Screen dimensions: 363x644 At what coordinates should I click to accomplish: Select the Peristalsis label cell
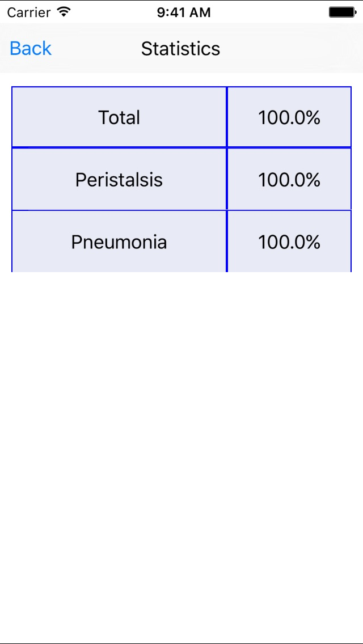[x=119, y=180]
